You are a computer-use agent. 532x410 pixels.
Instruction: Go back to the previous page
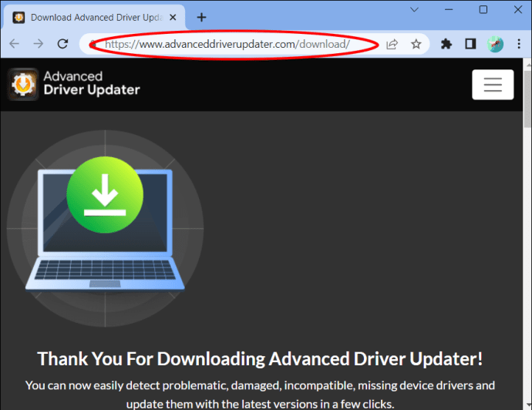(x=14, y=44)
